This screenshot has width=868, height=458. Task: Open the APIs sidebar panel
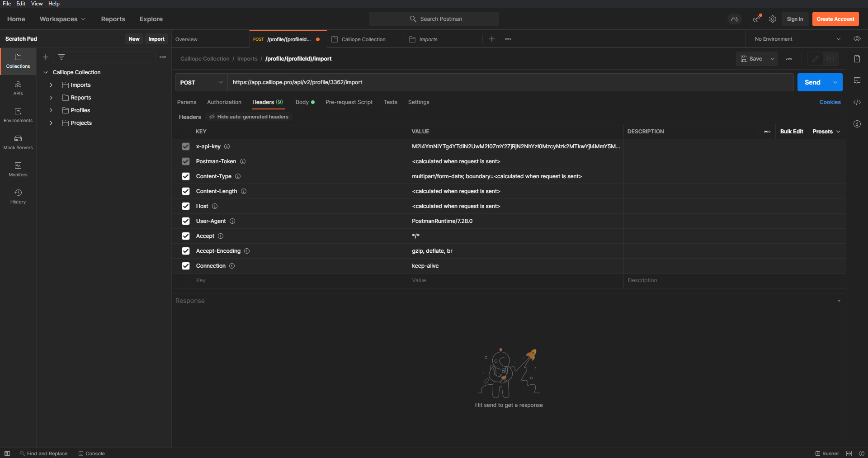tap(18, 88)
